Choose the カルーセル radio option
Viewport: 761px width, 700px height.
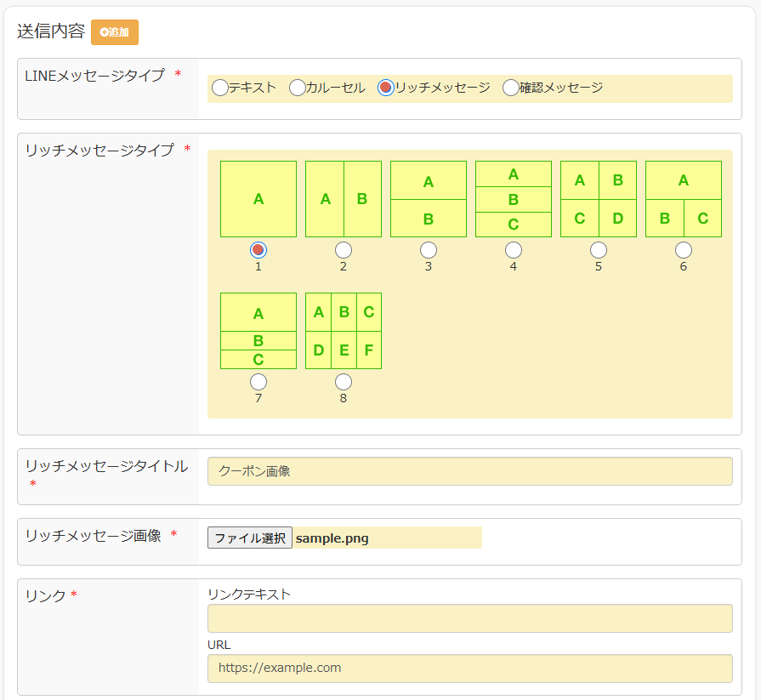click(297, 88)
